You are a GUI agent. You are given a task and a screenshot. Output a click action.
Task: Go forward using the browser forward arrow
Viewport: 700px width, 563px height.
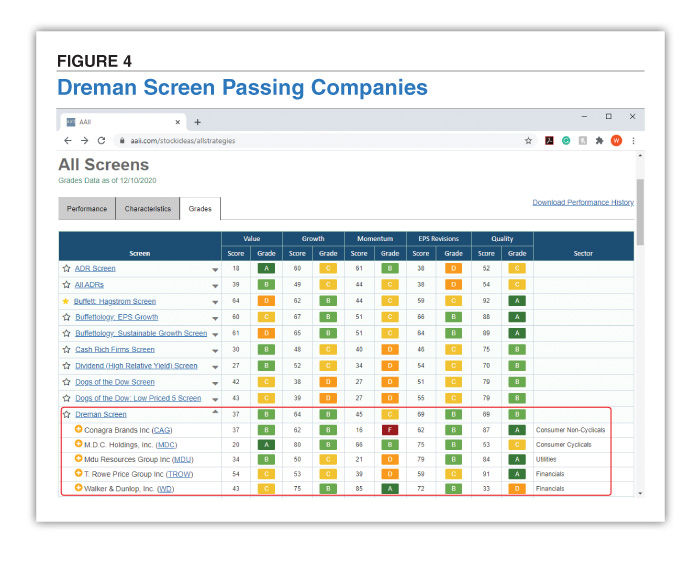[x=84, y=141]
